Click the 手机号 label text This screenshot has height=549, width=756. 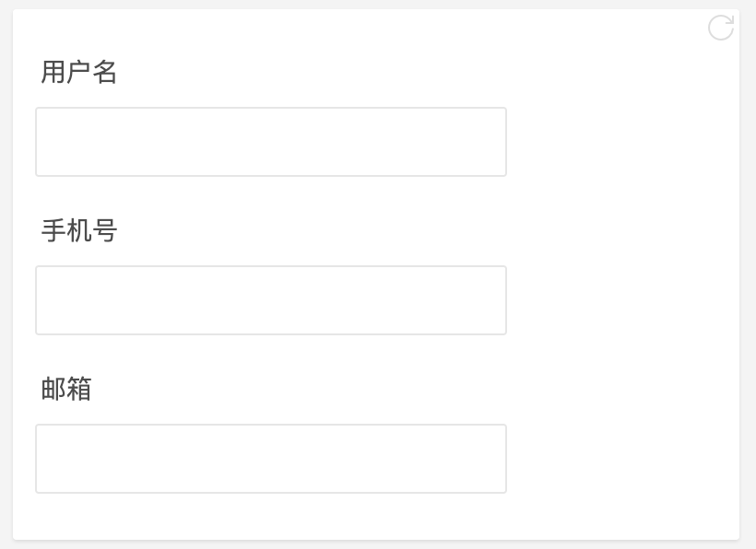click(79, 230)
